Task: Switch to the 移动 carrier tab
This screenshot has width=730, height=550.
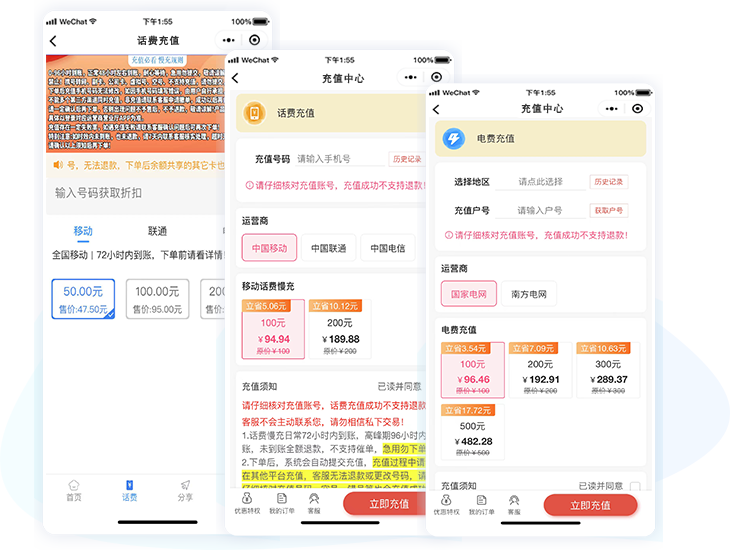Action: pos(83,231)
